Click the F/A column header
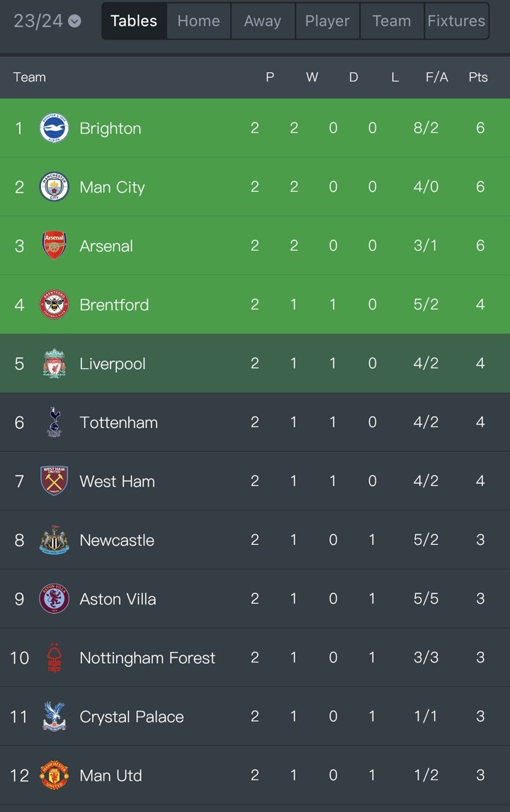The height and width of the screenshot is (812, 510). (x=437, y=77)
